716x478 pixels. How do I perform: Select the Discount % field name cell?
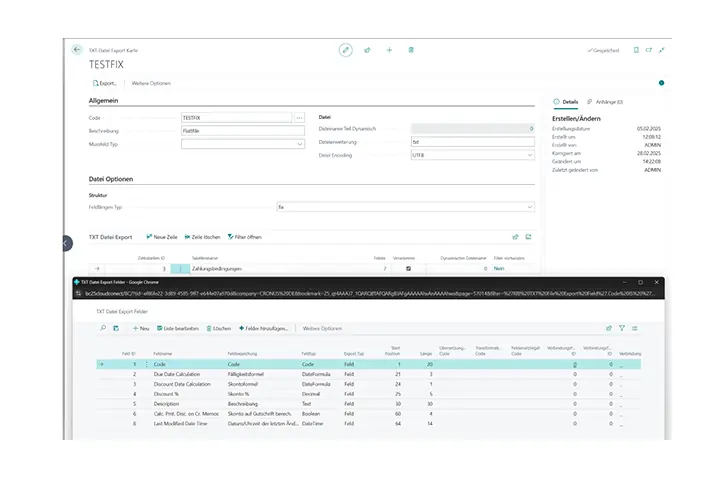pyautogui.click(x=166, y=394)
